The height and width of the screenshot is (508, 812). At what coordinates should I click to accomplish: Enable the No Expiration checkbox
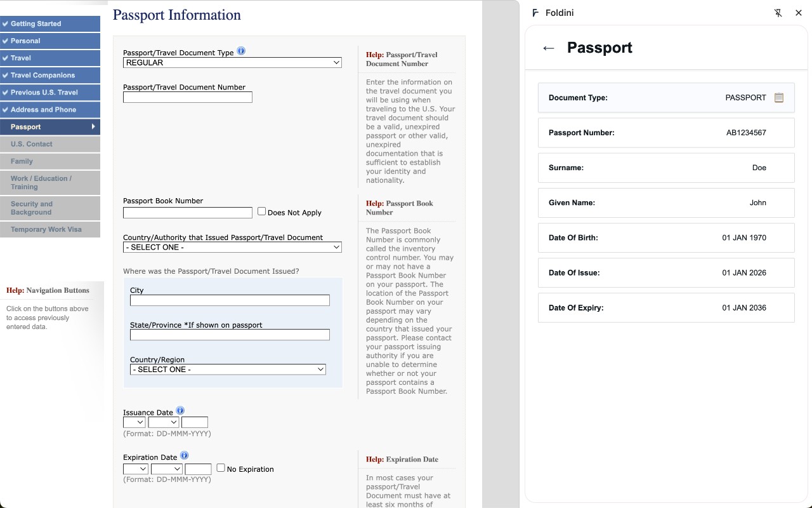click(x=220, y=467)
